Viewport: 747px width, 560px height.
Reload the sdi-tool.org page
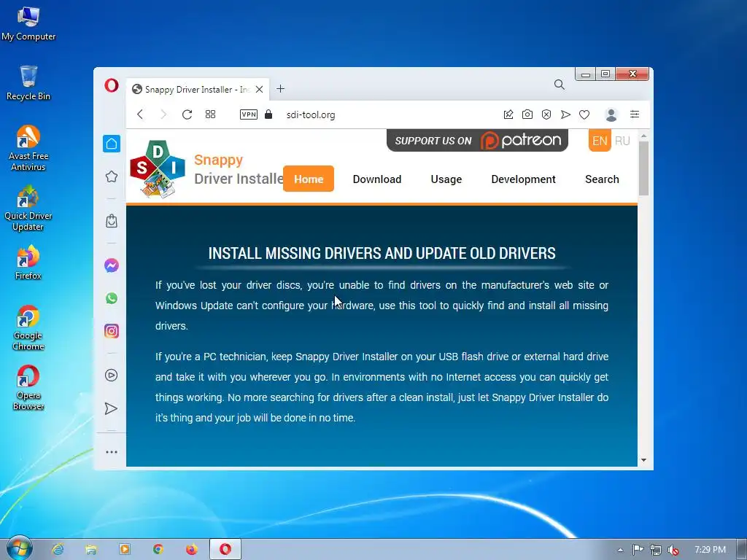(187, 114)
